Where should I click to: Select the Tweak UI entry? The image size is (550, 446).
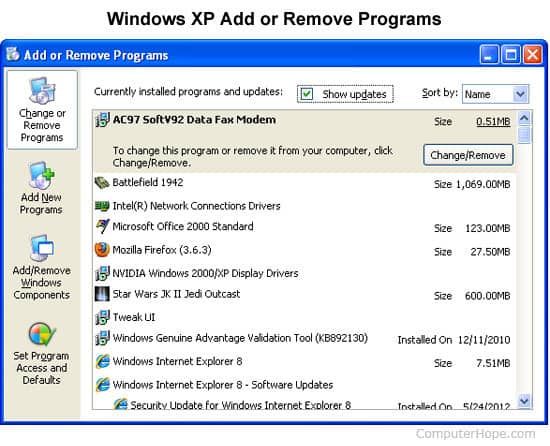point(304,317)
